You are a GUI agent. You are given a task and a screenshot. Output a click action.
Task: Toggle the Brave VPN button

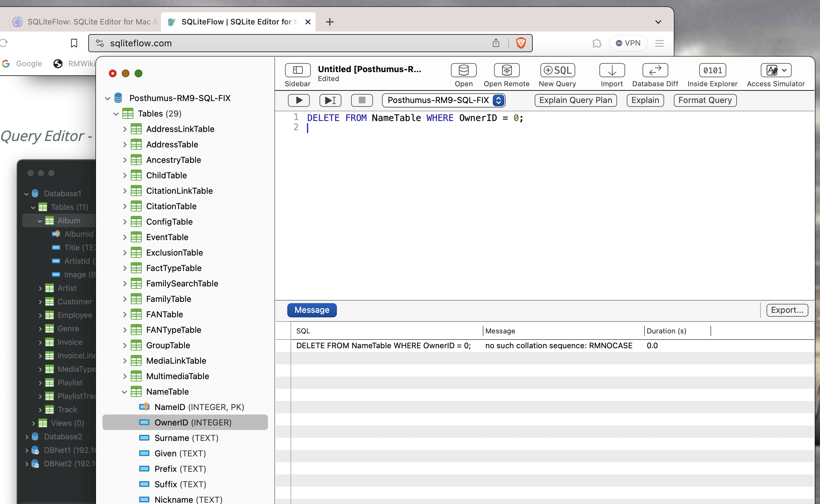click(628, 43)
